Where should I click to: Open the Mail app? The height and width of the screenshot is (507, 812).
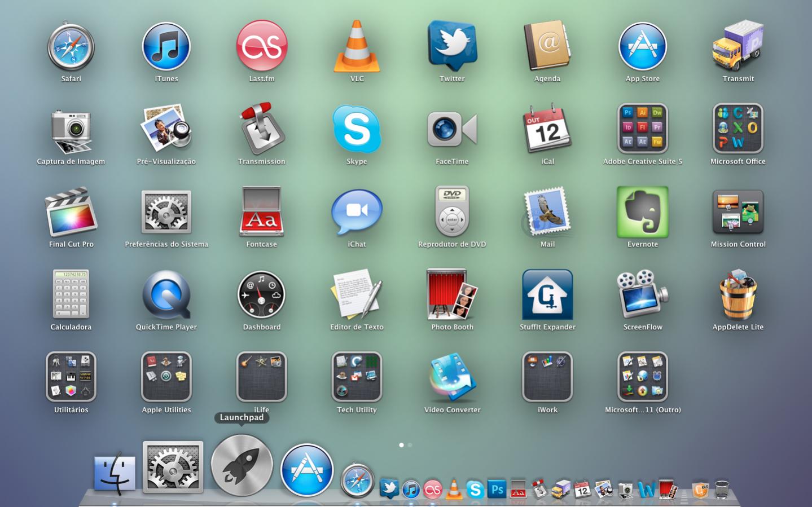coord(547,212)
